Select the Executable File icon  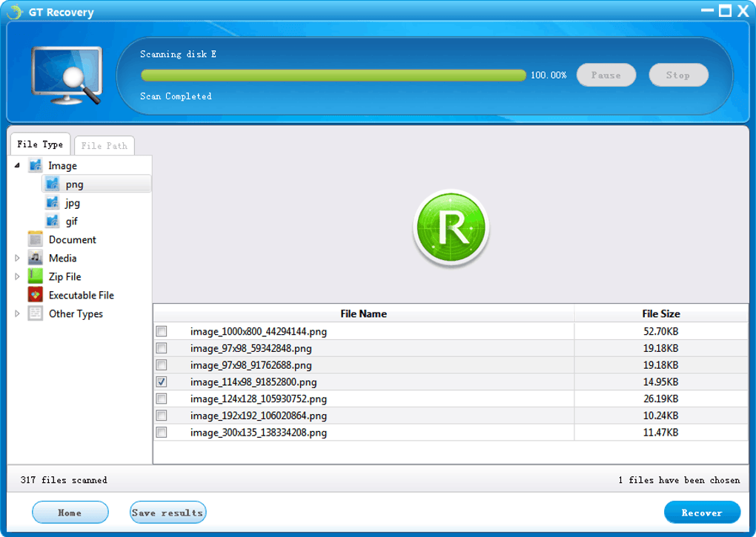(x=35, y=295)
